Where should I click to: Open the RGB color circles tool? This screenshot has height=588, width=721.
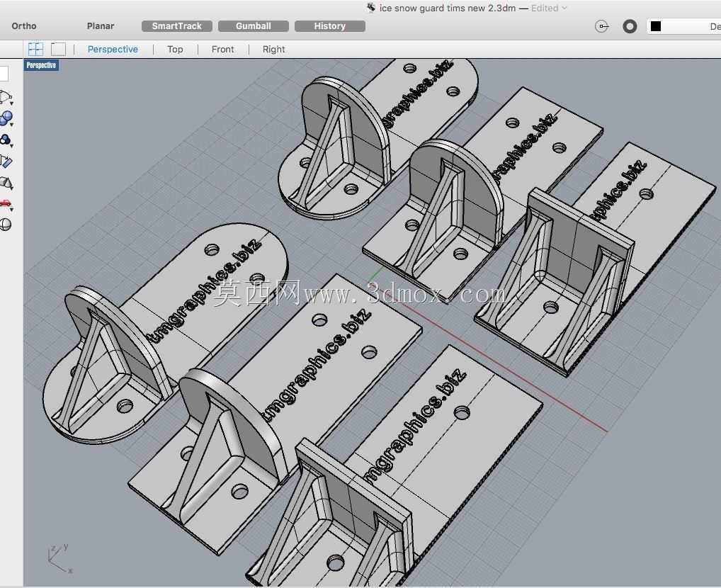click(x=6, y=140)
